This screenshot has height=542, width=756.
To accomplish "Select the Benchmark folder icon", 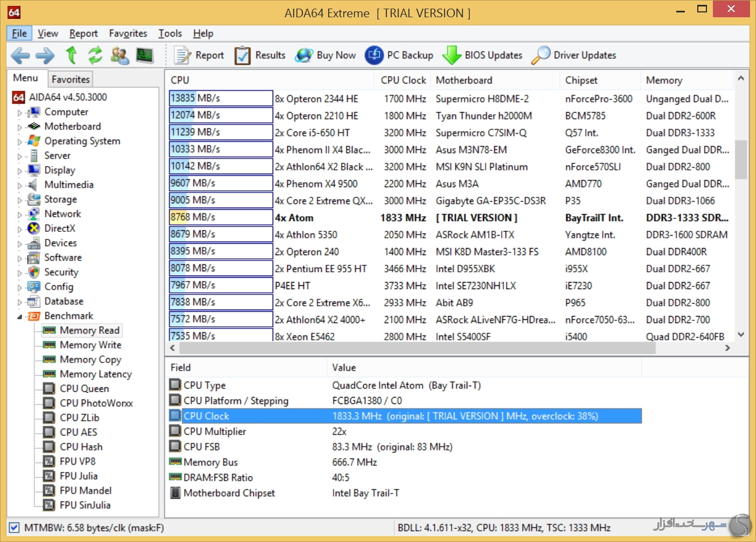I will click(34, 316).
